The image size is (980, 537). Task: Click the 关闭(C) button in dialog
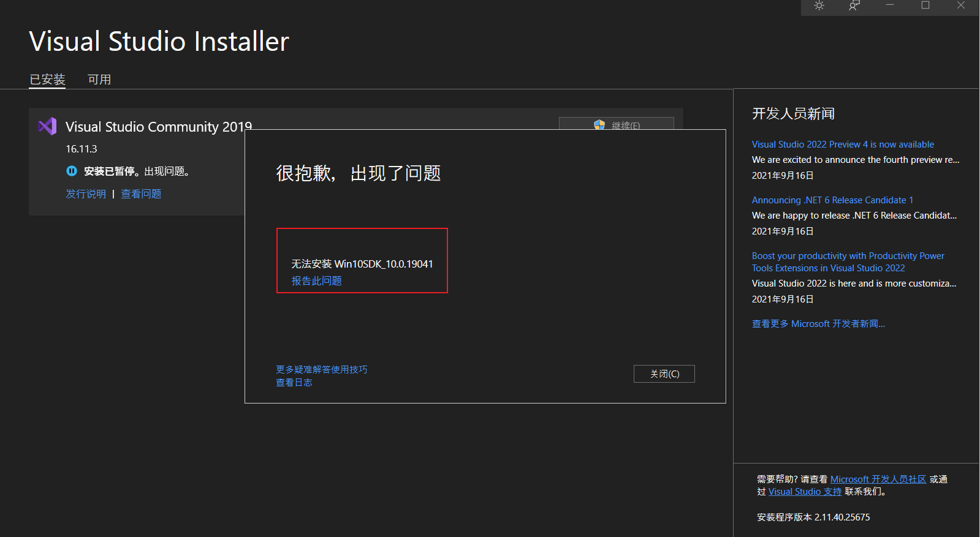[x=664, y=374]
